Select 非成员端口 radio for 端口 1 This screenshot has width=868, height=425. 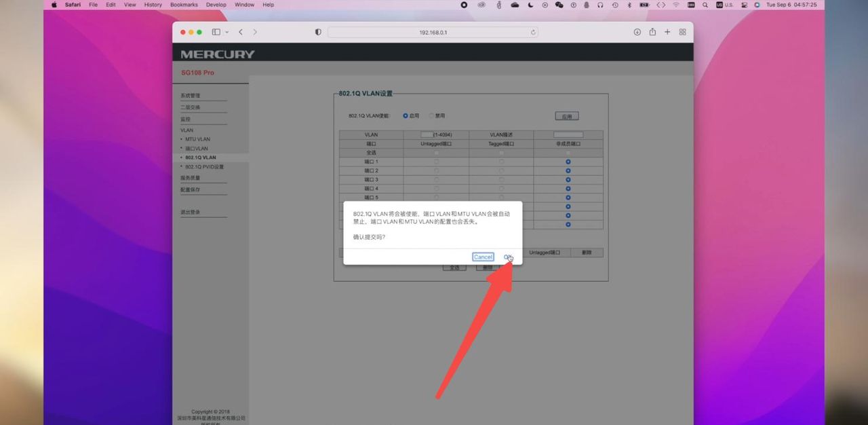pos(568,162)
